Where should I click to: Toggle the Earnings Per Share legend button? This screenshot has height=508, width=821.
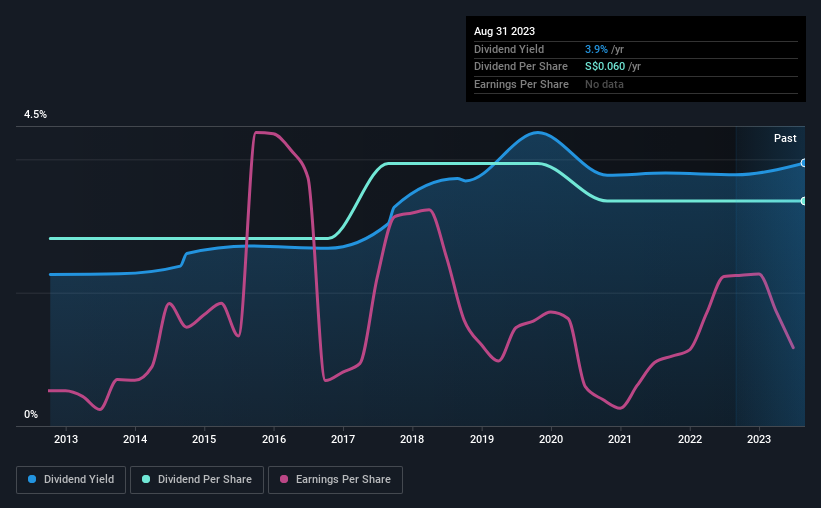point(335,480)
